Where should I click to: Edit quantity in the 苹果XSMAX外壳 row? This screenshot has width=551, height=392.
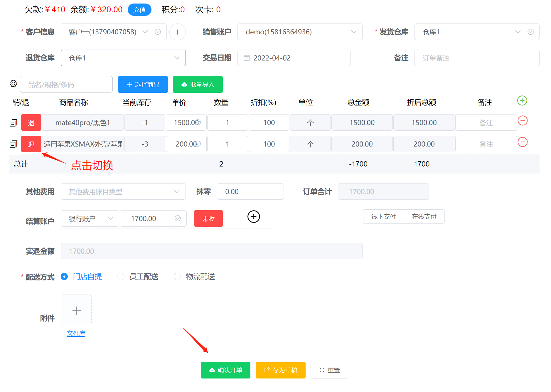coord(228,144)
